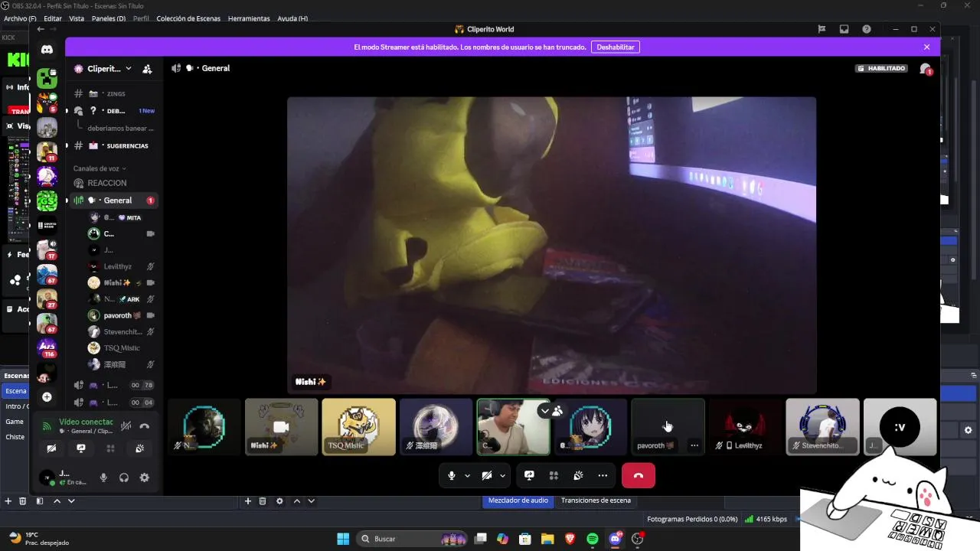The height and width of the screenshot is (551, 980).
Task: Dismiss the streamer mode banner
Action: click(926, 47)
